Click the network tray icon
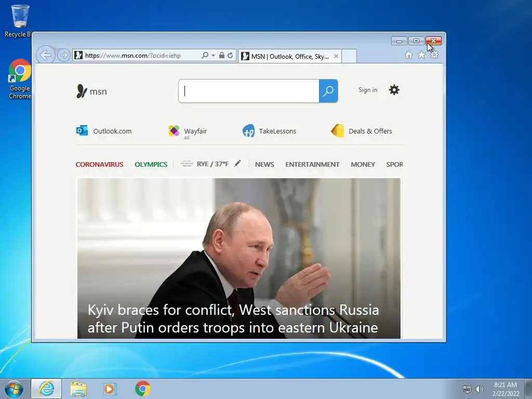 (467, 389)
